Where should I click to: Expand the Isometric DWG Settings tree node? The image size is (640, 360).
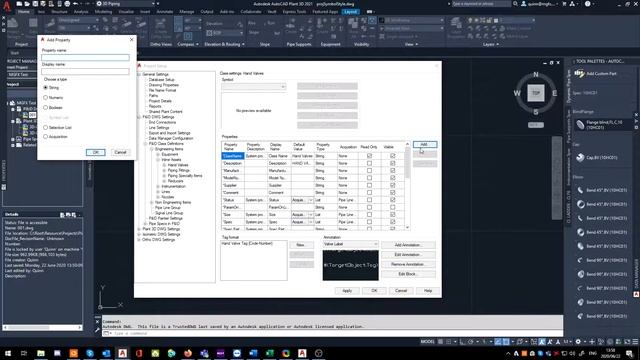139,234
